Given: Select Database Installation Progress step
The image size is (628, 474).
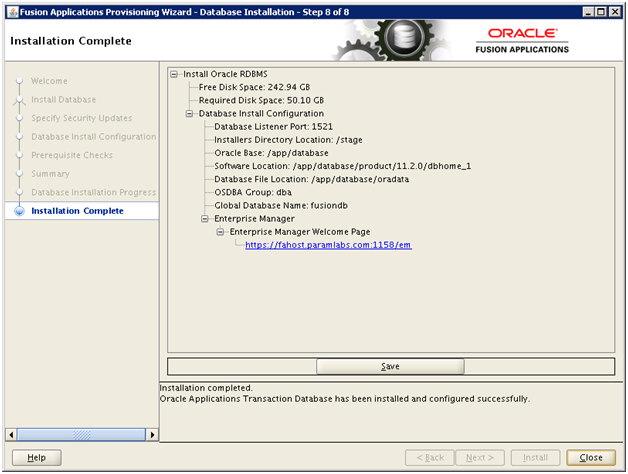Looking at the screenshot, I should (94, 192).
